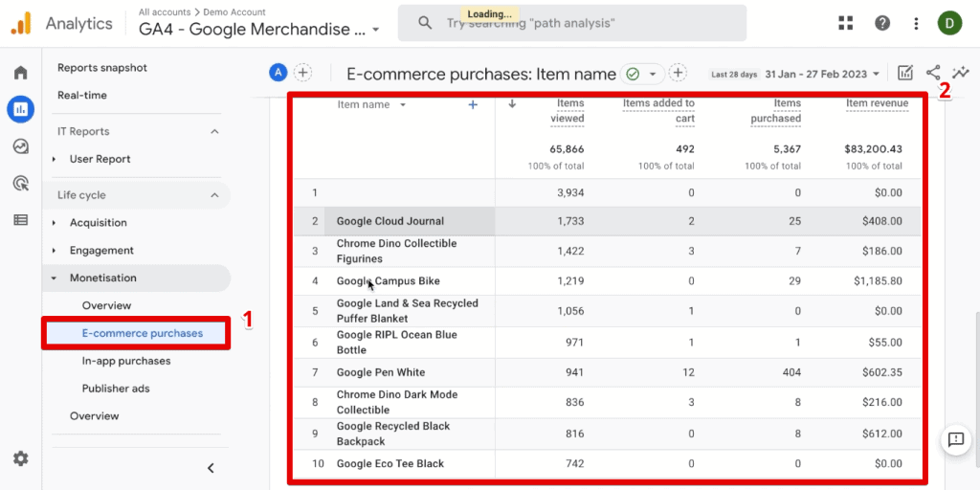This screenshot has width=980, height=490.
Task: Click Google RIPL Ocean Blue Bottle
Action: coord(397,342)
